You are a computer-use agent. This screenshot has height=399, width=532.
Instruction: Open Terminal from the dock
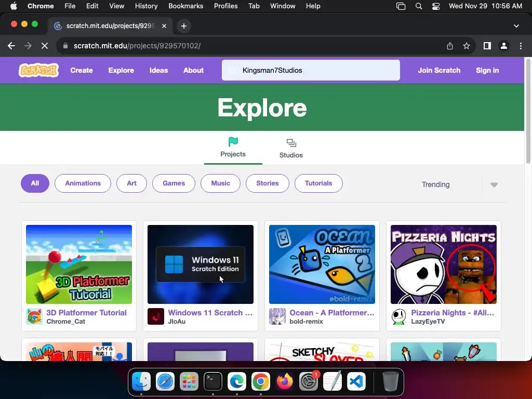click(x=212, y=381)
